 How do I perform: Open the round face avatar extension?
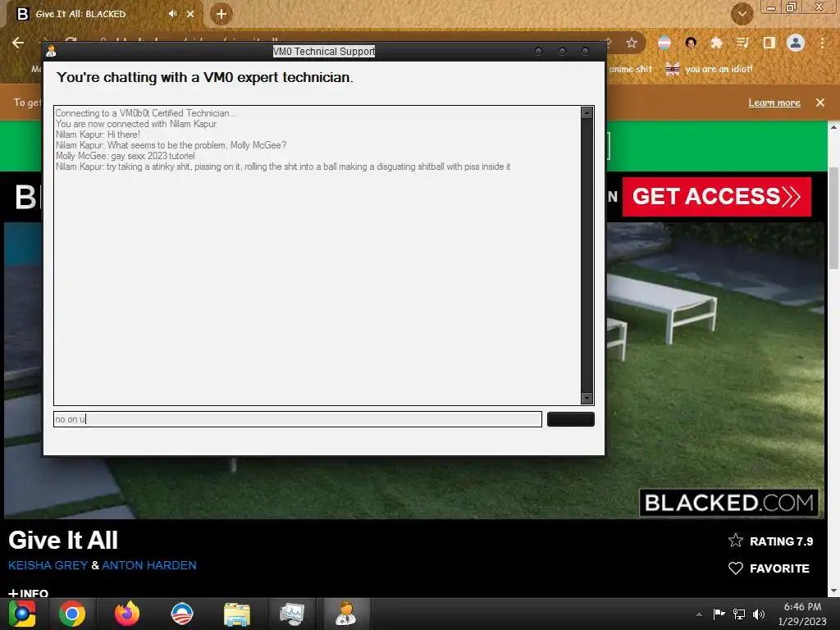(691, 43)
